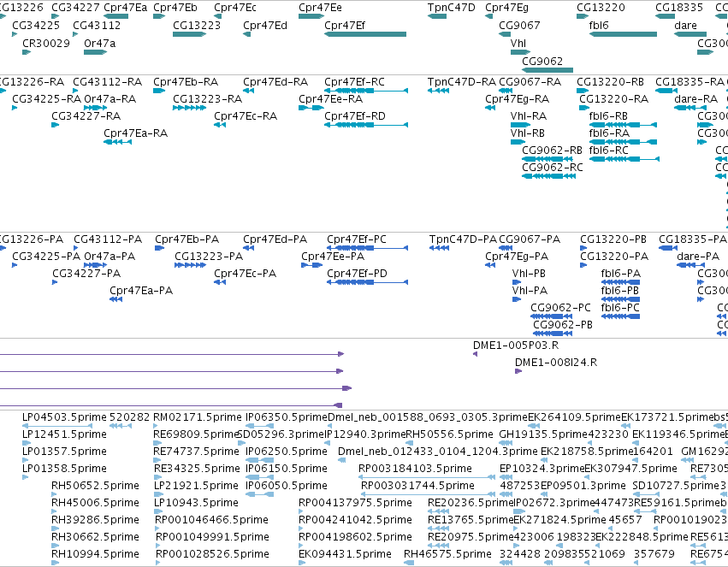The height and width of the screenshot is (567, 728).
Task: Select protein fbl6-PA
Action: [620, 282]
